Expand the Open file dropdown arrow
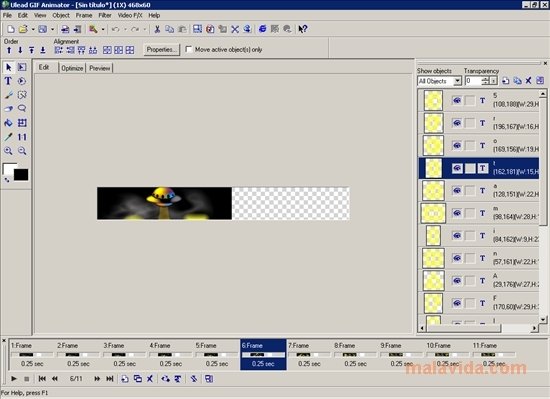550x399 pixels. [x=33, y=29]
